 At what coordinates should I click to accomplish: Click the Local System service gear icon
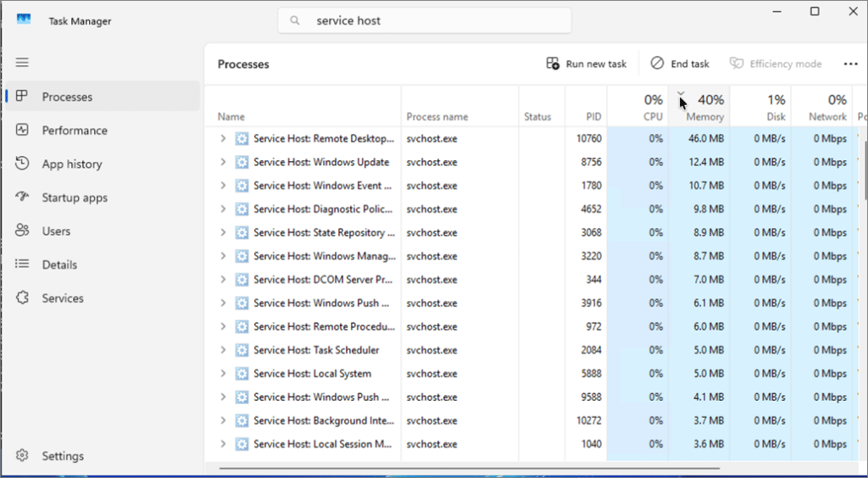pos(242,374)
